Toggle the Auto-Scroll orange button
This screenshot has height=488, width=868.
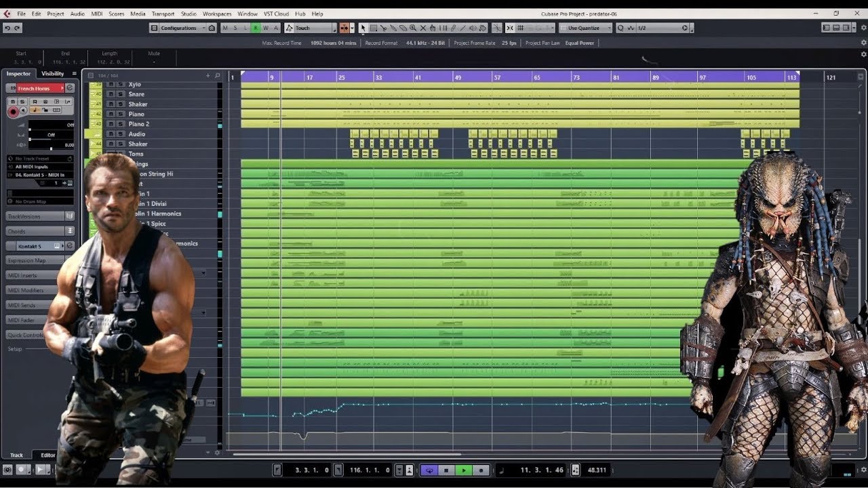coord(344,28)
